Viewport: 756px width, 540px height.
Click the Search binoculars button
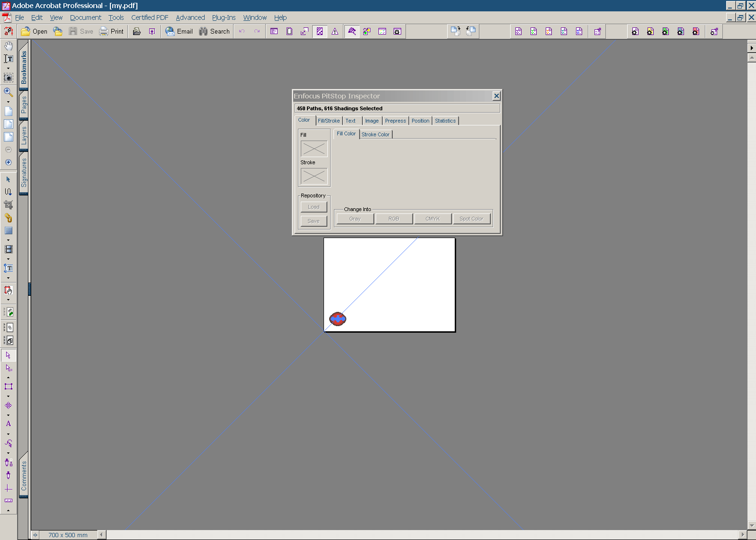coord(215,31)
